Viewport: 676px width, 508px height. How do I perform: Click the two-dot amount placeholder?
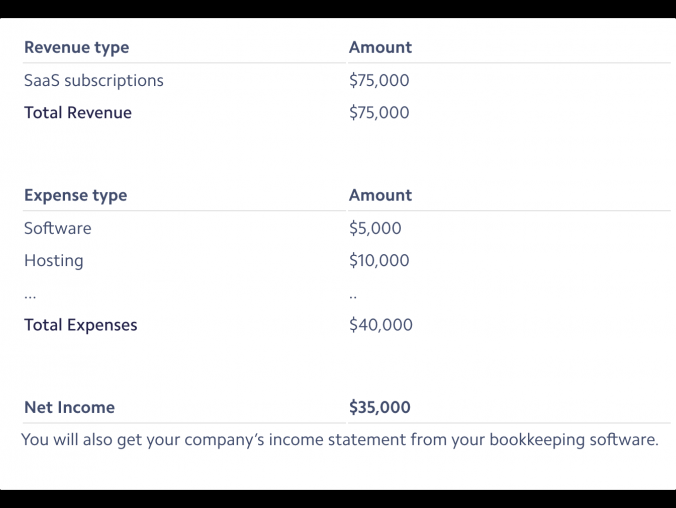pos(353,295)
